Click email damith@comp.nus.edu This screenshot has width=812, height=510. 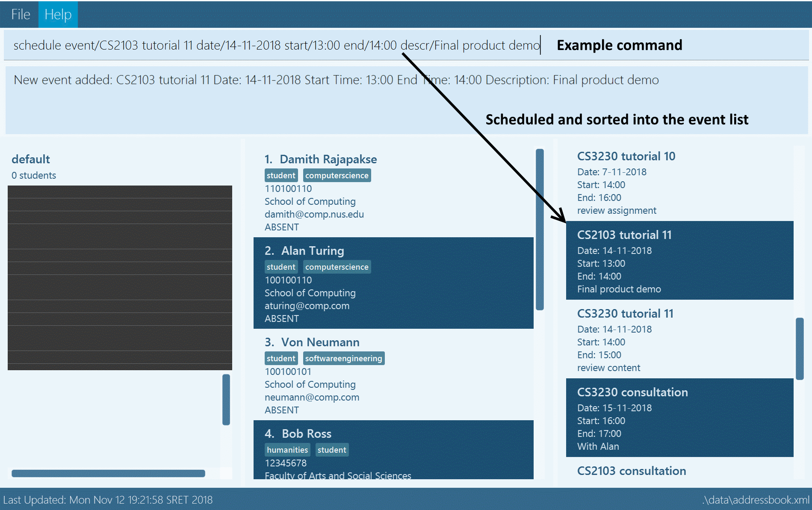314,214
